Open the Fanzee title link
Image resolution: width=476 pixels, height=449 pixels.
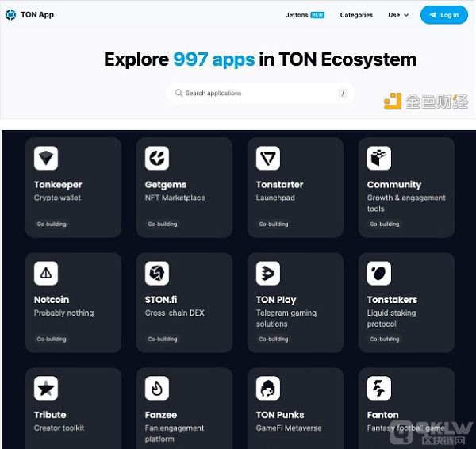[161, 415]
